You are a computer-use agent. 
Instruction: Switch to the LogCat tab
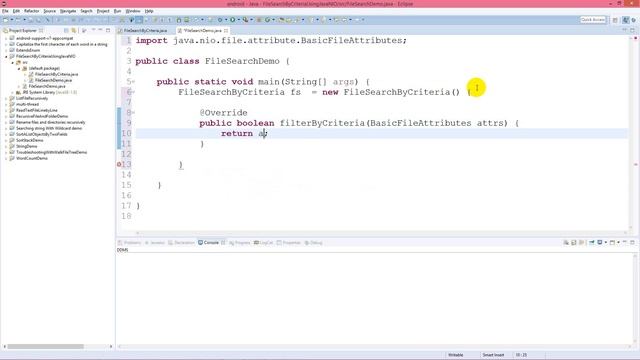point(263,243)
